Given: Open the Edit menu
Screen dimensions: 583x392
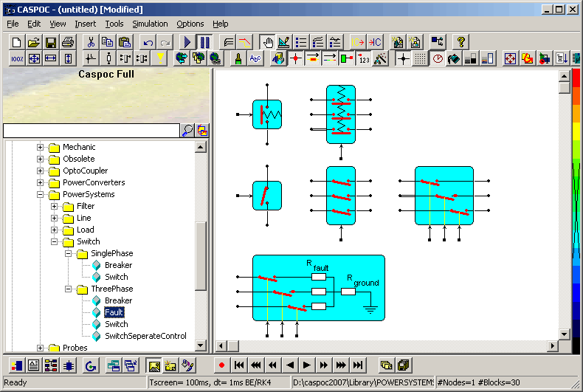Looking at the screenshot, I should pyautogui.click(x=34, y=24).
